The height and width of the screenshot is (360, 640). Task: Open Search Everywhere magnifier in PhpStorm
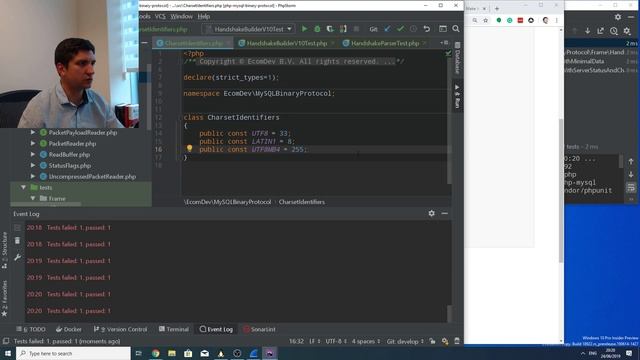[x=456, y=29]
